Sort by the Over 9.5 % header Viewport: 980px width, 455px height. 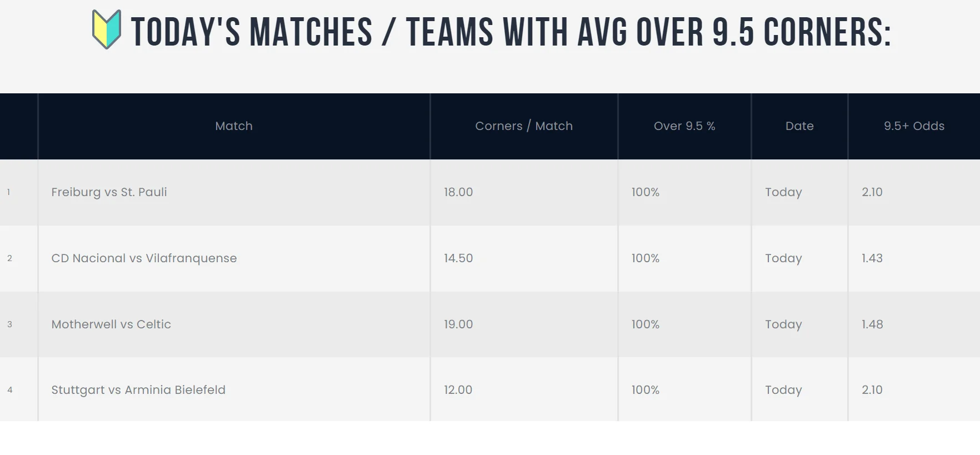point(684,126)
